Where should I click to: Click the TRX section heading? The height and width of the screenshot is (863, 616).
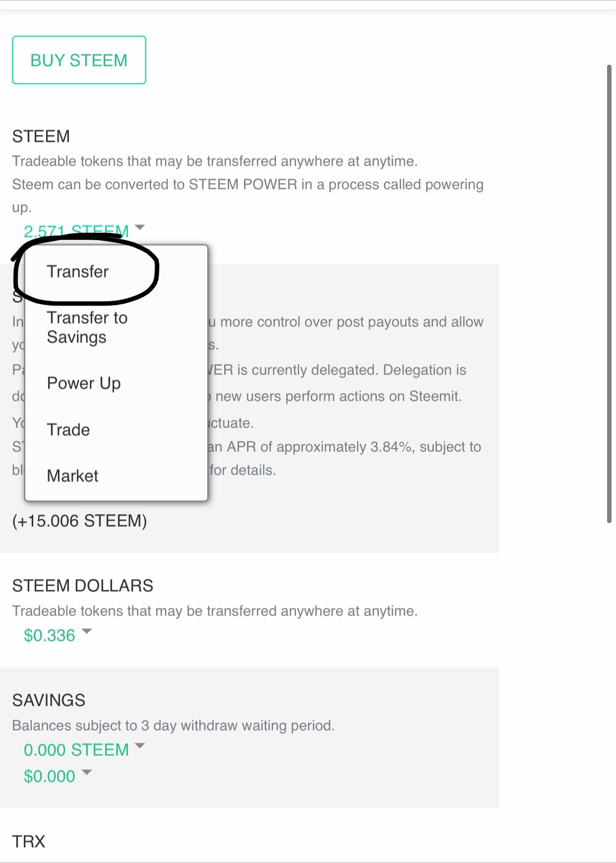pyautogui.click(x=29, y=842)
